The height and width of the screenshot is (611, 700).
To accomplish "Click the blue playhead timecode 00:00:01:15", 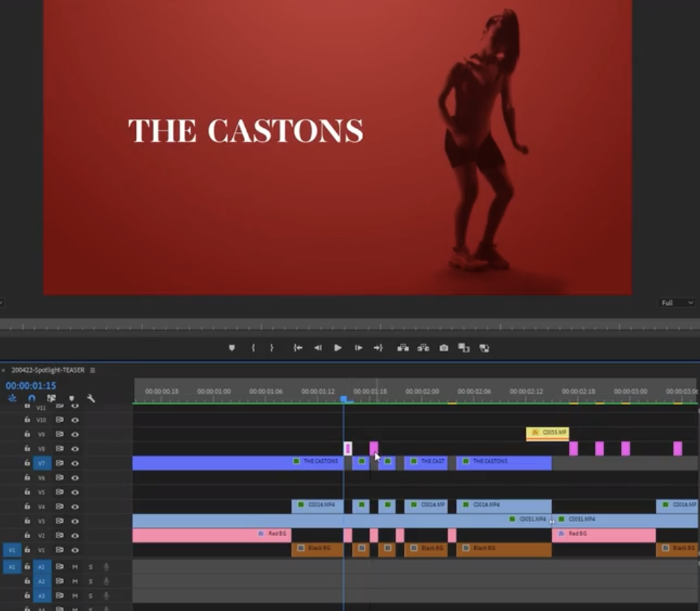I will 31,385.
